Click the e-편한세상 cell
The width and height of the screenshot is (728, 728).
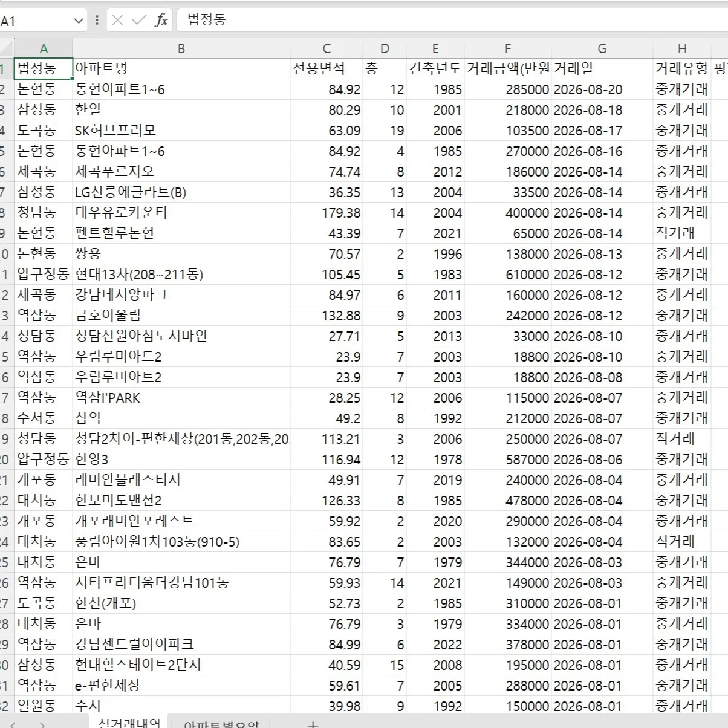(181, 686)
